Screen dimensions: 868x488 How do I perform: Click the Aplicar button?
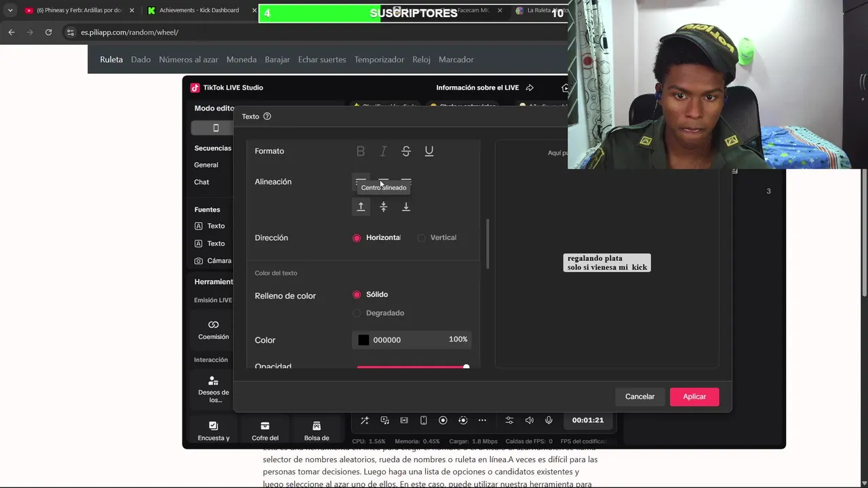pyautogui.click(x=694, y=396)
